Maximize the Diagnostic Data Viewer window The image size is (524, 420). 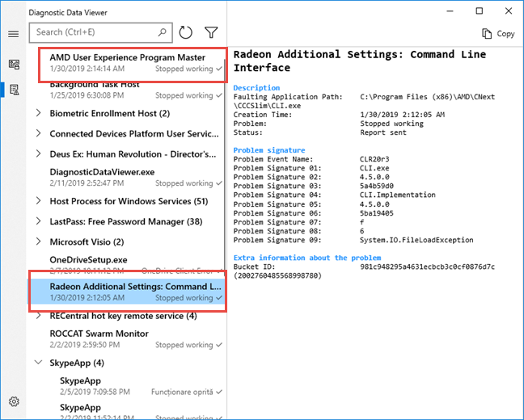point(480,11)
